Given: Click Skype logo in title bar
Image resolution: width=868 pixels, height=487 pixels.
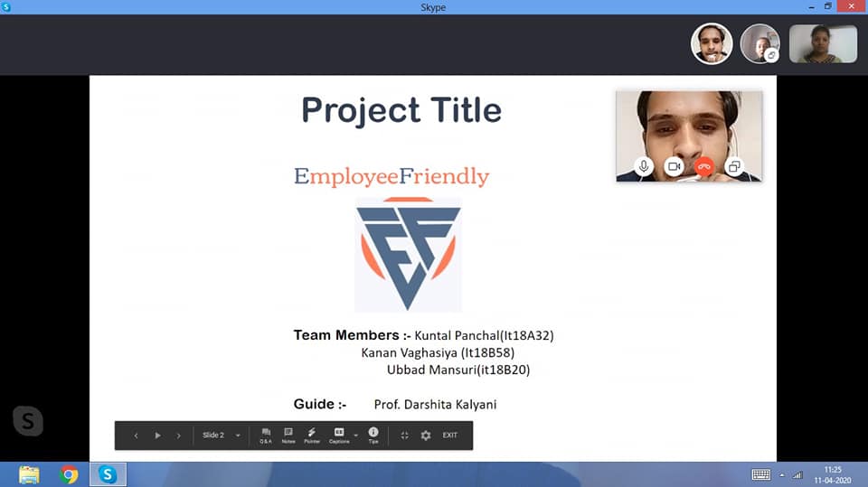Looking at the screenshot, I should (6, 6).
